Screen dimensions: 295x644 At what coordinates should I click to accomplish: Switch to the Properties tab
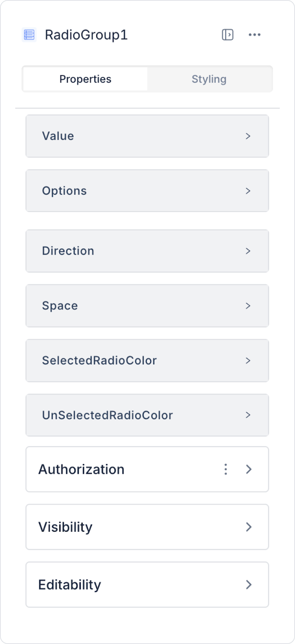click(x=85, y=79)
